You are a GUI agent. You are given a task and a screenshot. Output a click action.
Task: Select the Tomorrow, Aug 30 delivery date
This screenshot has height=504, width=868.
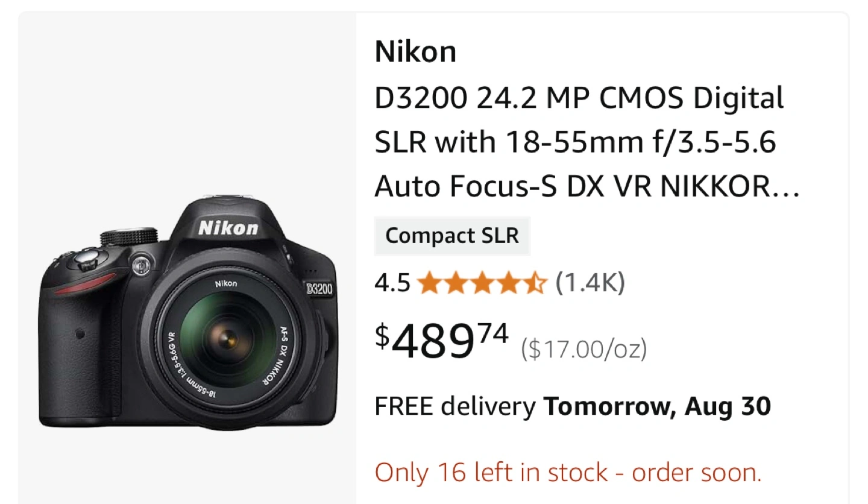658,407
